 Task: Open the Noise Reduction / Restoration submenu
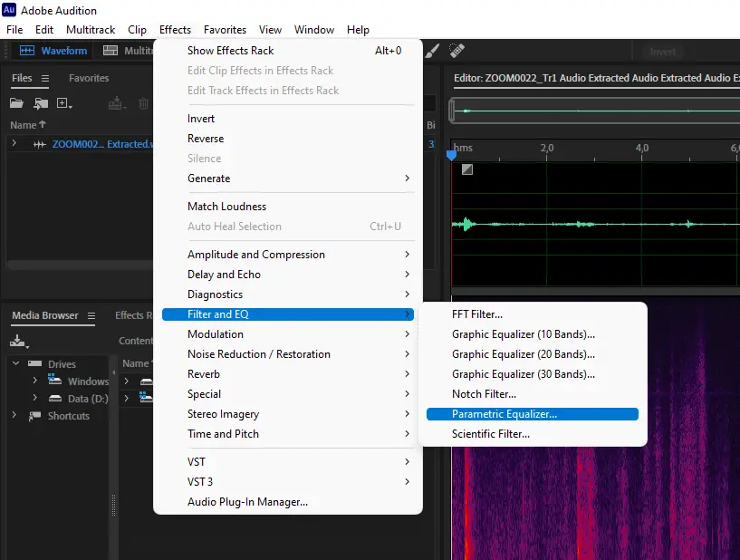pyautogui.click(x=288, y=354)
